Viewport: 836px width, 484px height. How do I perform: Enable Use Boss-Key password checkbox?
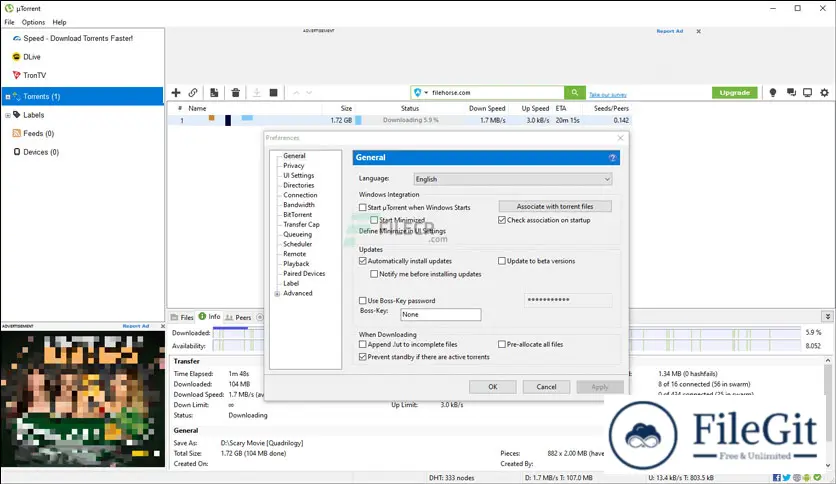tap(363, 301)
